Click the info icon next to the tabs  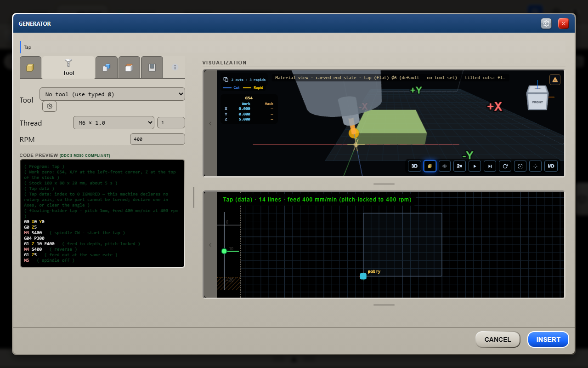(x=175, y=67)
